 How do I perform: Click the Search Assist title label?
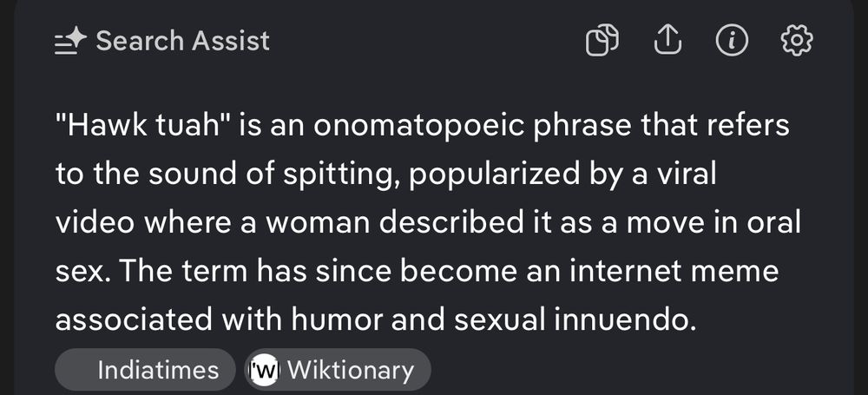coord(182,41)
